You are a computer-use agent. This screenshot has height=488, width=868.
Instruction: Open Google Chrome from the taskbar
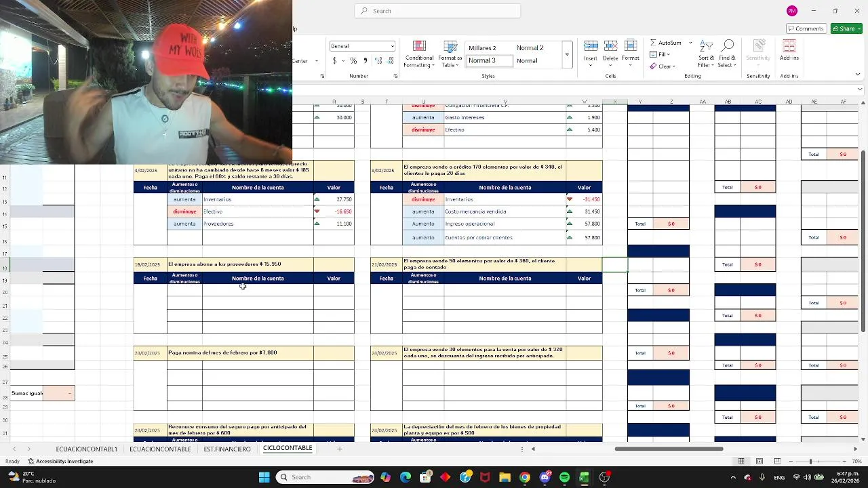point(525,477)
